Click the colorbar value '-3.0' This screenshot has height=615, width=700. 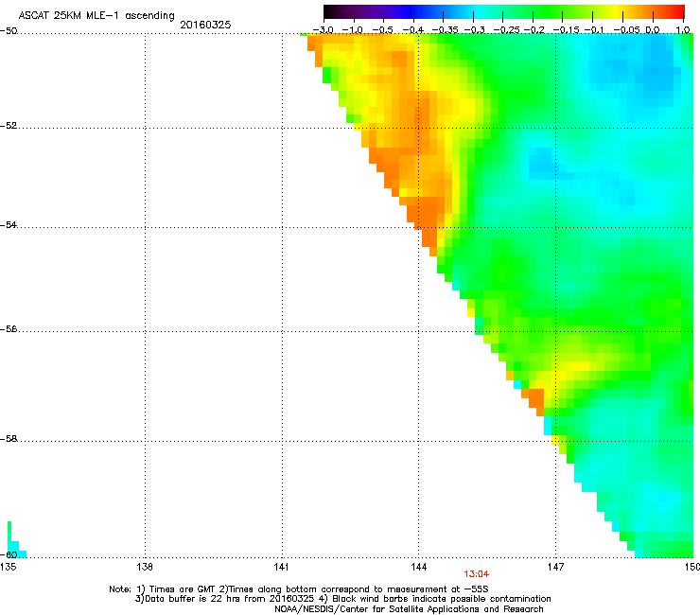[323, 30]
